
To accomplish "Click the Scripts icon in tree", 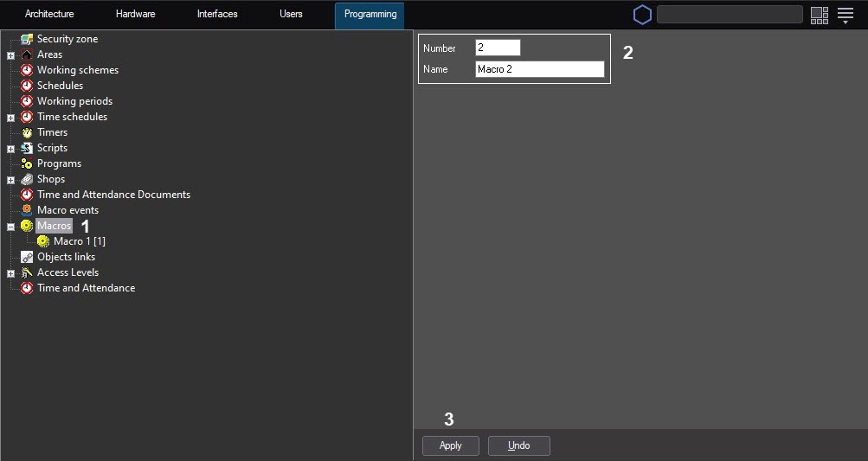I will 27,148.
